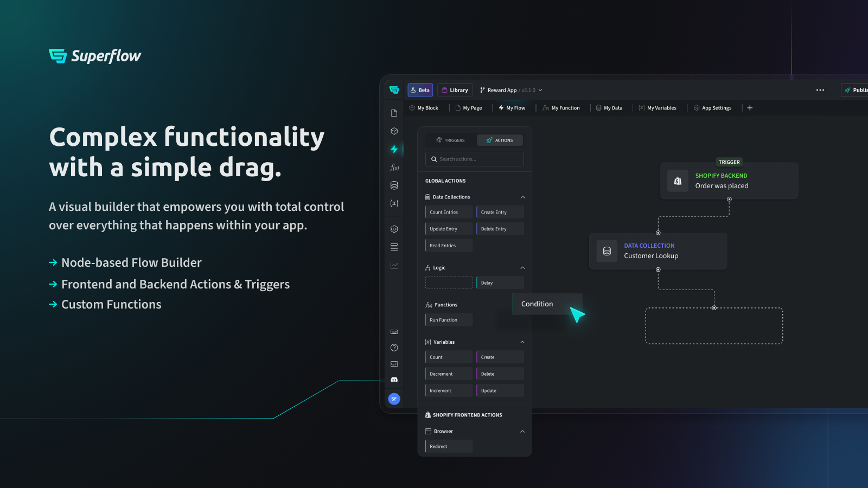This screenshot has height=488, width=868.
Task: Click the SF avatar at the sidebar bottom
Action: click(x=394, y=399)
